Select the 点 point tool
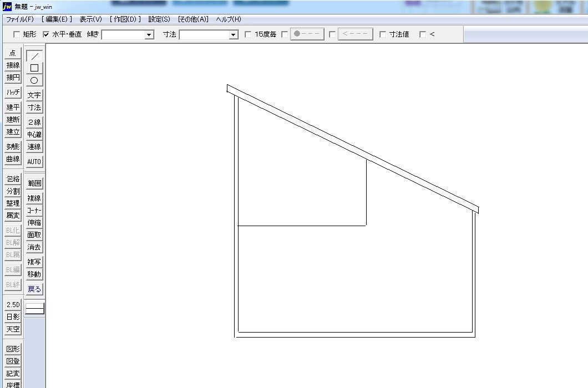 coord(13,53)
